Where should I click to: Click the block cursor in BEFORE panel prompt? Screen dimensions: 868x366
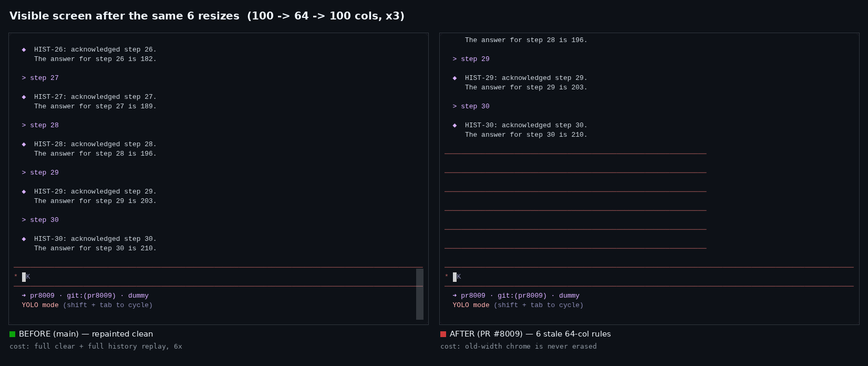(24, 277)
